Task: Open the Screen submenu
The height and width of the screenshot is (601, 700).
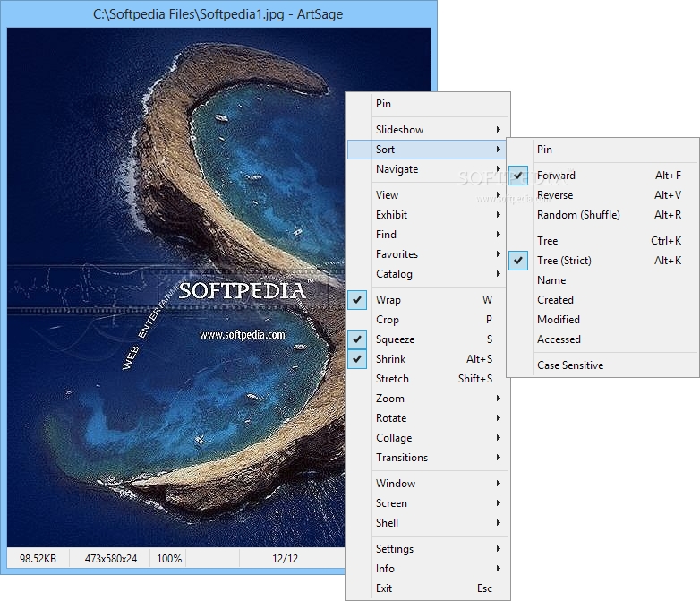Action: tap(428, 503)
